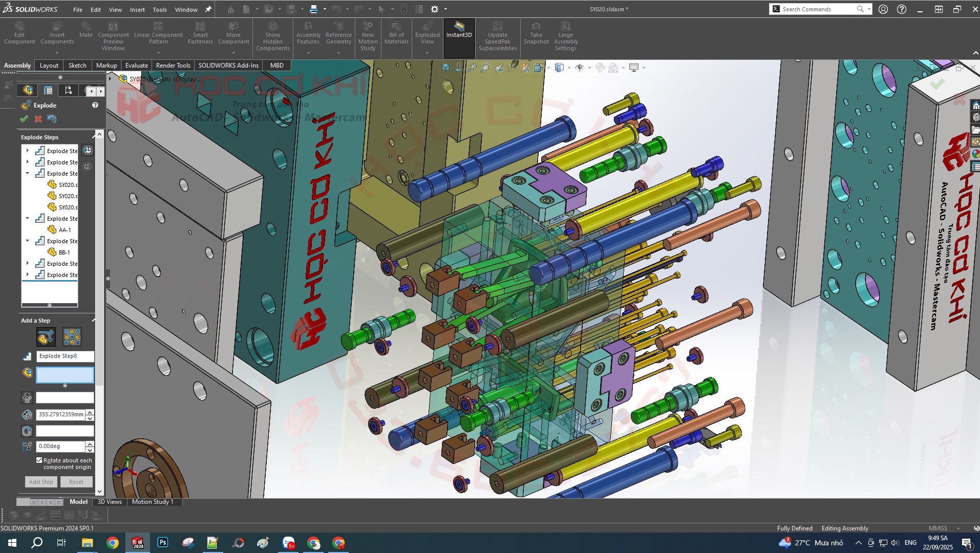Increase the explode distance with up spinner

coord(90,412)
